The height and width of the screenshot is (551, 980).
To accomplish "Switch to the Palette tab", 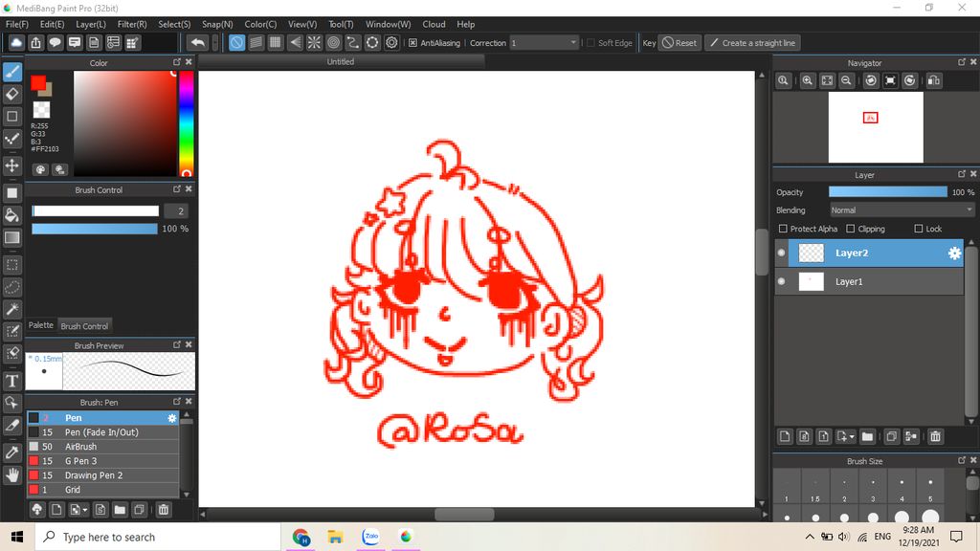I will coord(41,325).
